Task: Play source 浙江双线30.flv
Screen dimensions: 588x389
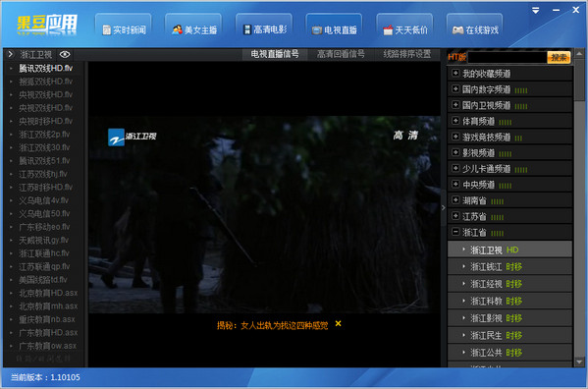Action: [x=45, y=147]
